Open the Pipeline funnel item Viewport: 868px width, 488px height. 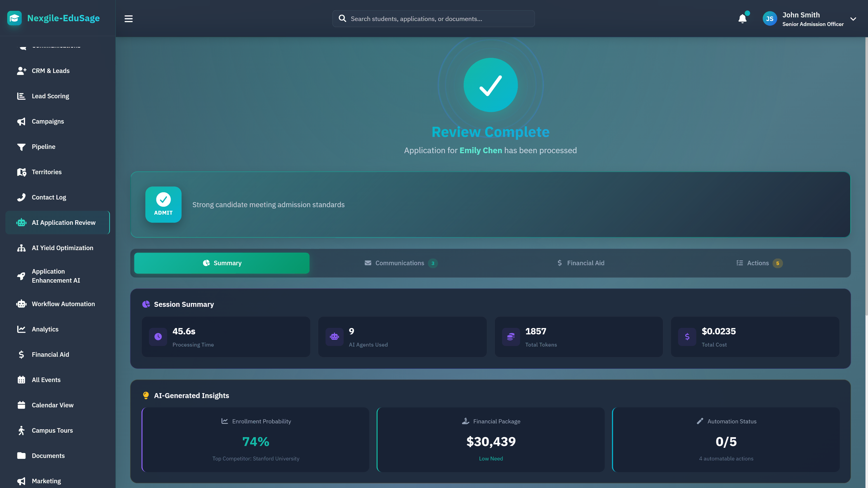point(43,146)
